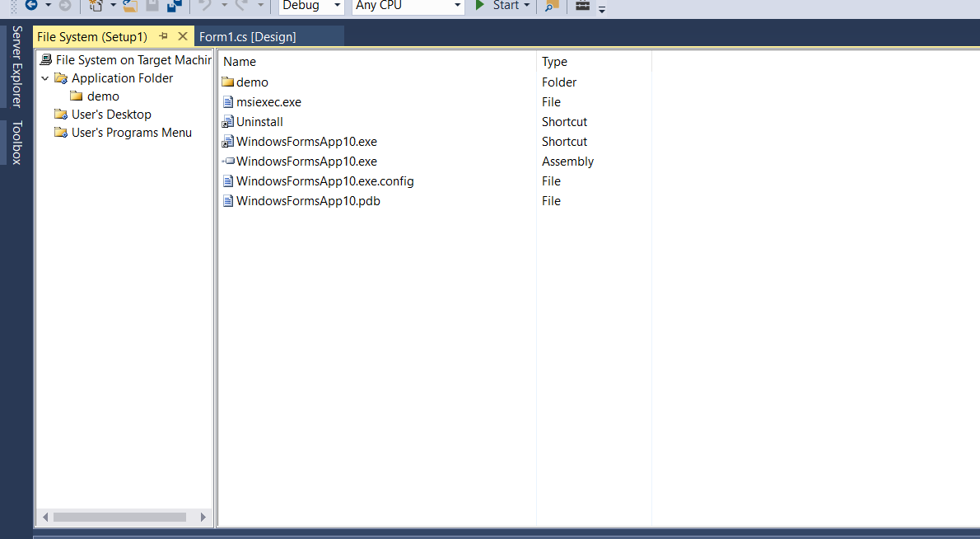Click the toolbox icon beside Find
The width and height of the screenshot is (980, 539).
click(x=582, y=5)
